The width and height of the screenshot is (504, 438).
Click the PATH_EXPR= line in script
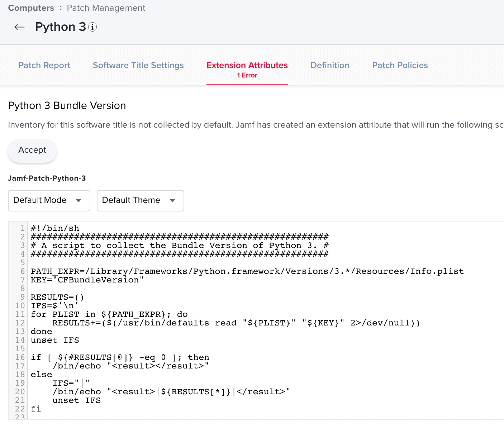247,271
